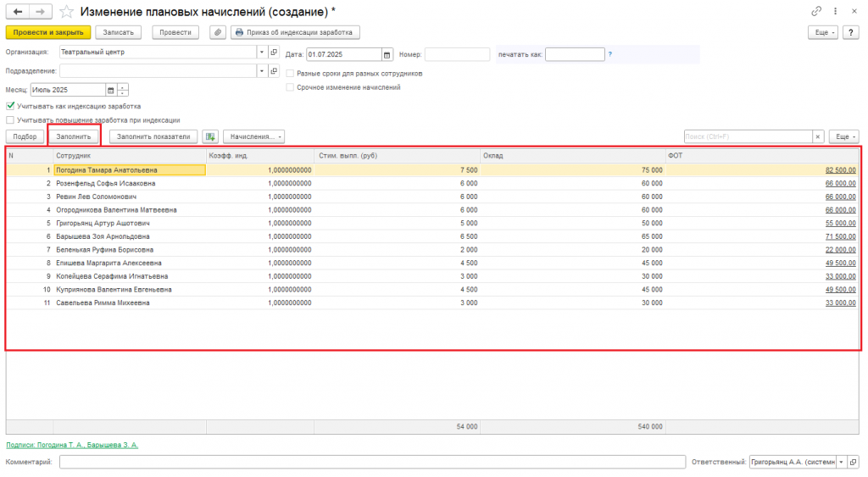Open the Подписи signatures link
This screenshot has height=477, width=868.
tap(72, 445)
